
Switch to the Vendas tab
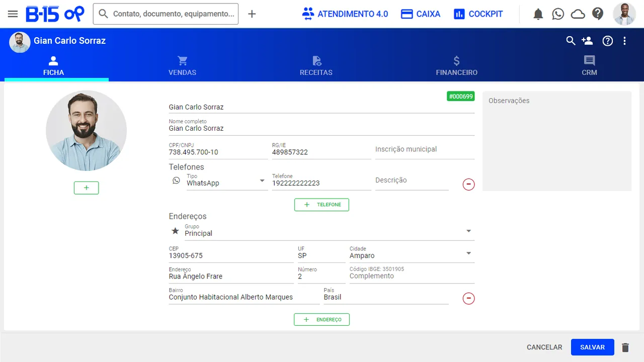pos(182,65)
